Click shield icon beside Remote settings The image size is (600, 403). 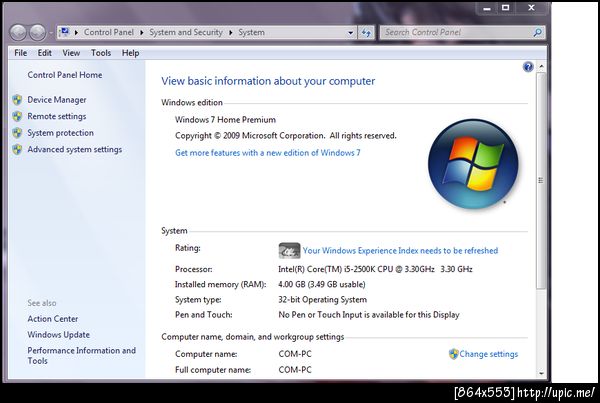pos(17,116)
